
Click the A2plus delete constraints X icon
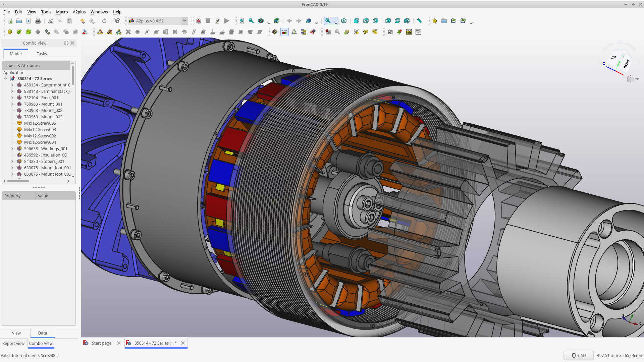[128, 32]
